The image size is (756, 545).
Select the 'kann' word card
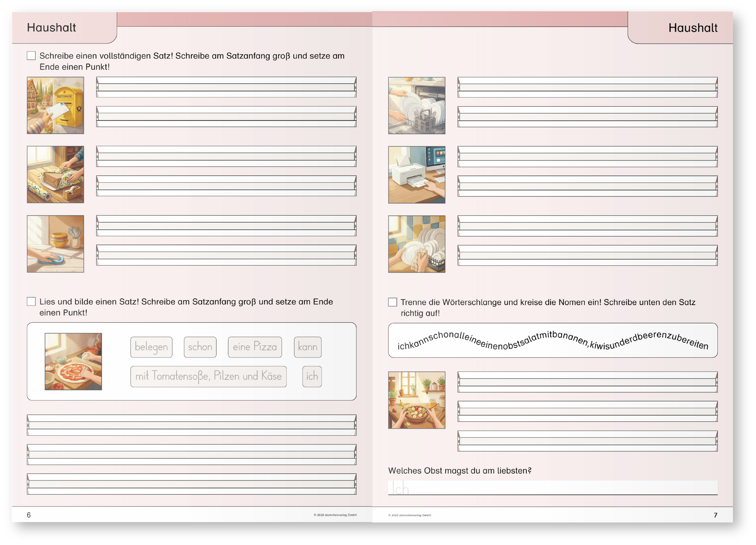click(308, 347)
